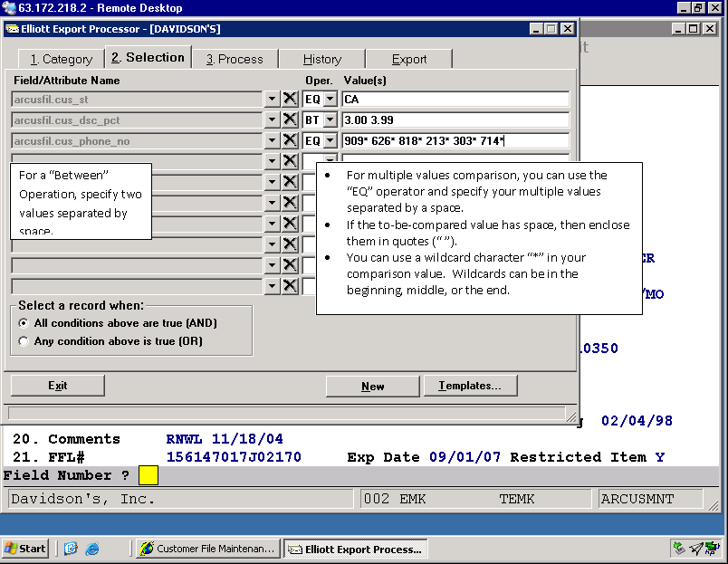The width and height of the screenshot is (728, 564).
Task: Click the yellow Field Number input box
Action: pyautogui.click(x=148, y=475)
